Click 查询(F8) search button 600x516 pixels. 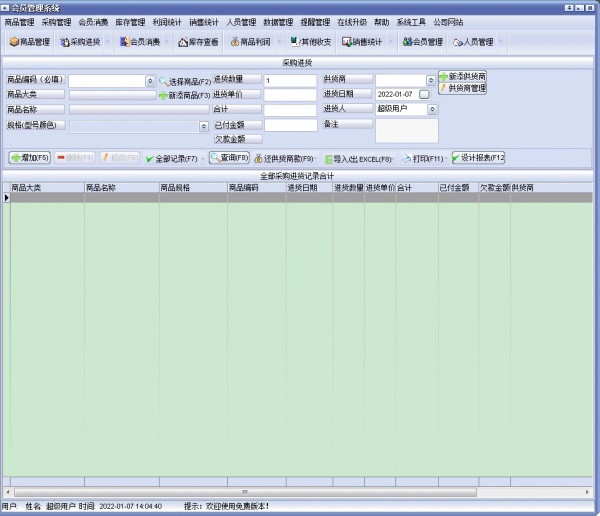229,158
